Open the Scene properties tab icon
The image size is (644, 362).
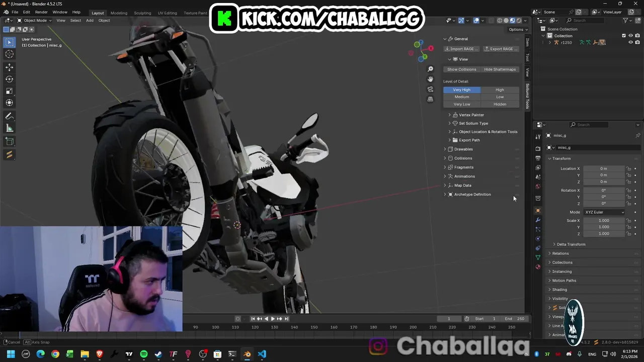pyautogui.click(x=538, y=177)
